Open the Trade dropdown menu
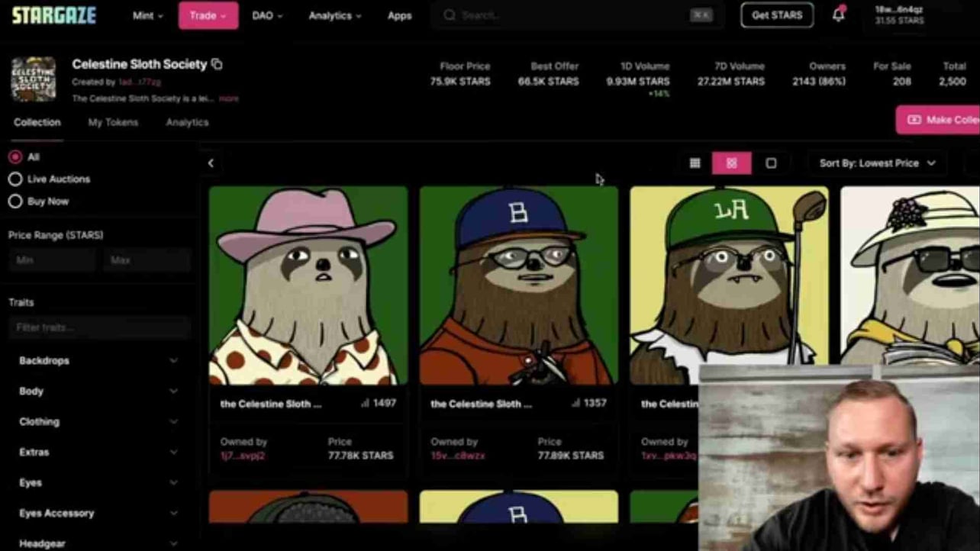This screenshot has height=551, width=980. pyautogui.click(x=208, y=15)
